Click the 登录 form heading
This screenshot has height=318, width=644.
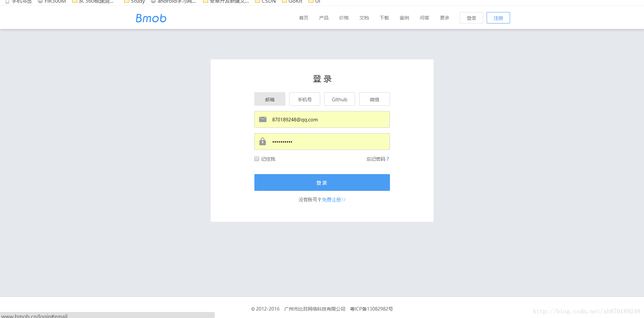(322, 79)
